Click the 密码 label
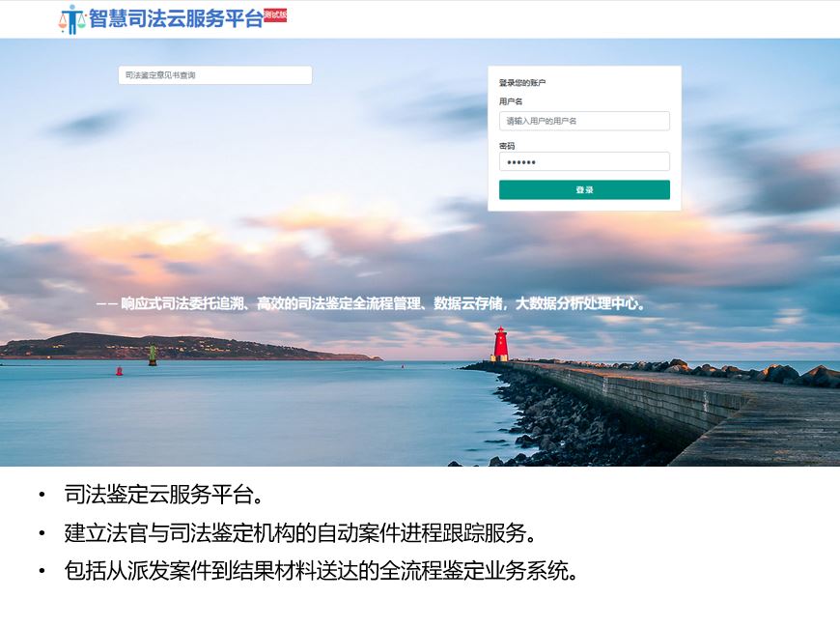The width and height of the screenshot is (840, 627). pos(507,146)
